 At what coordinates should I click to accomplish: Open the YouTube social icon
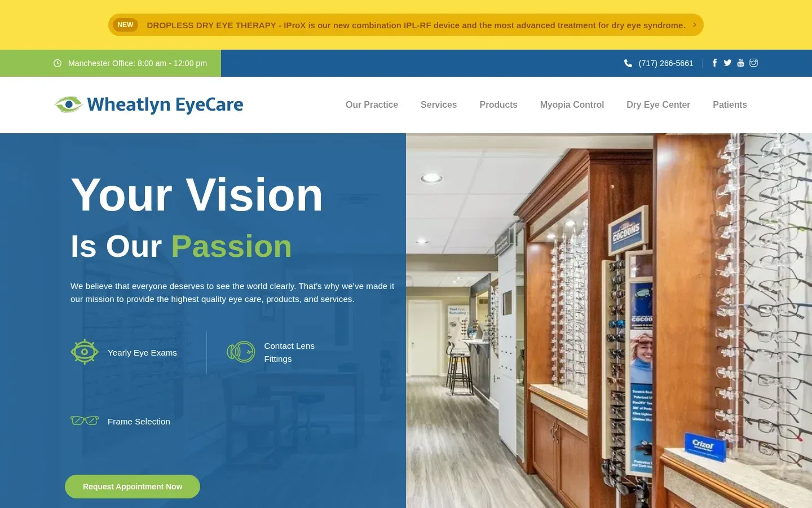pos(740,63)
